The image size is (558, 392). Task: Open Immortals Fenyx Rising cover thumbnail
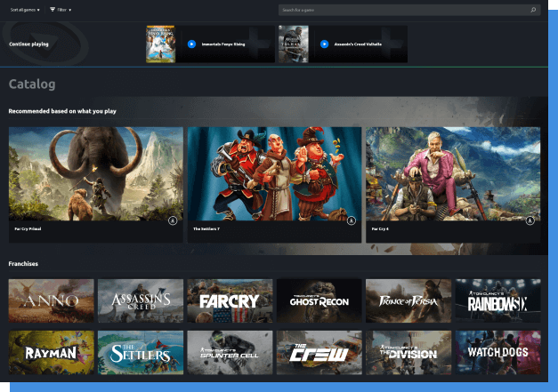[x=160, y=44]
